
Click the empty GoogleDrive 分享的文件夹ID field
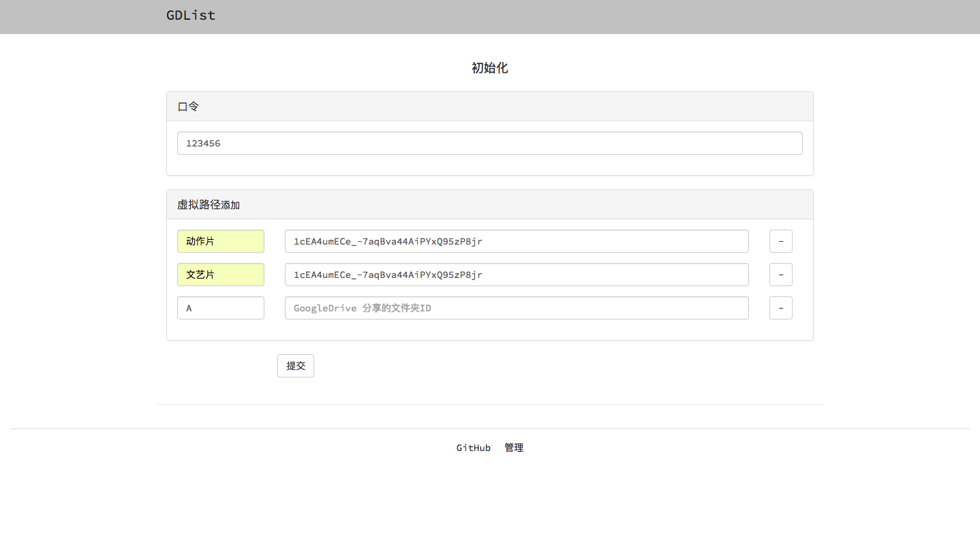pos(517,308)
